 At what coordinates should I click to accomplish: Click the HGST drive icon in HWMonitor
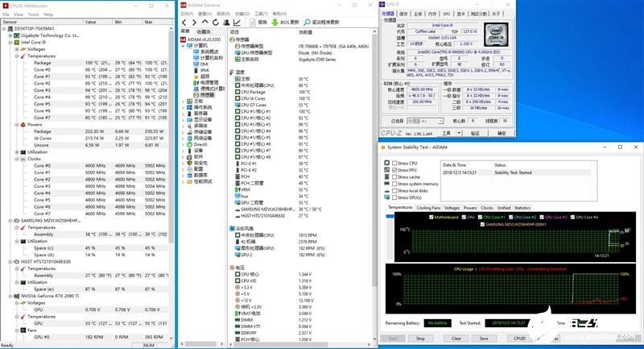[x=17, y=262]
